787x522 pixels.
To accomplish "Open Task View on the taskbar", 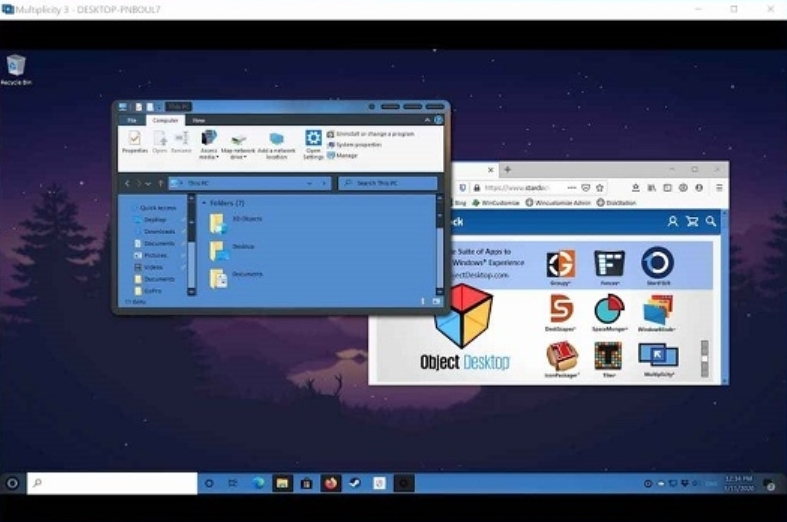I will pyautogui.click(x=233, y=483).
